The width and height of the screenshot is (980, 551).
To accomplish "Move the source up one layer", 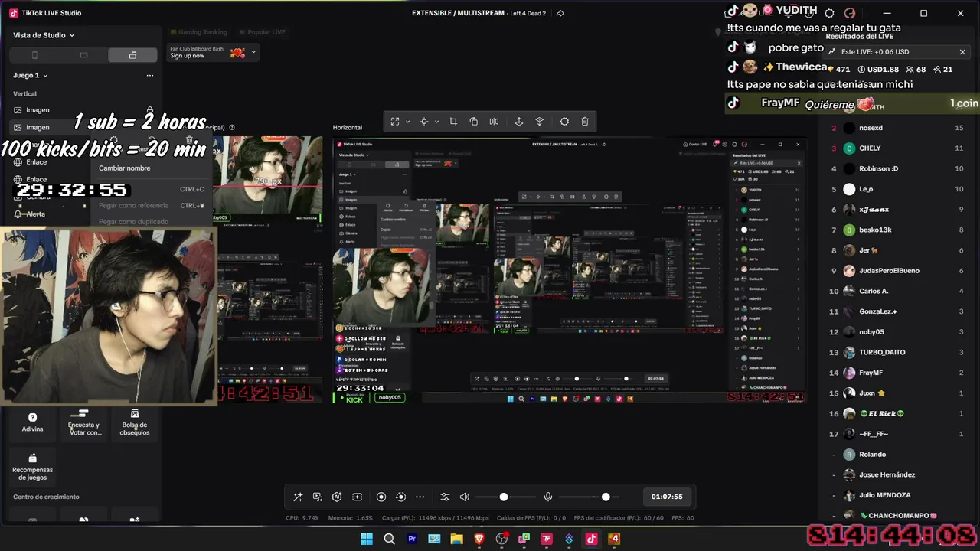I will [519, 122].
